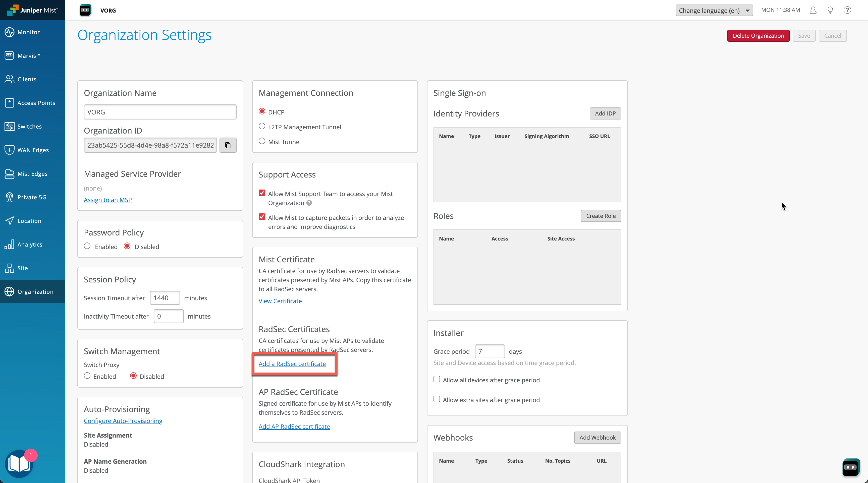Uncheck Allow Mist to capture packets

pyautogui.click(x=262, y=217)
